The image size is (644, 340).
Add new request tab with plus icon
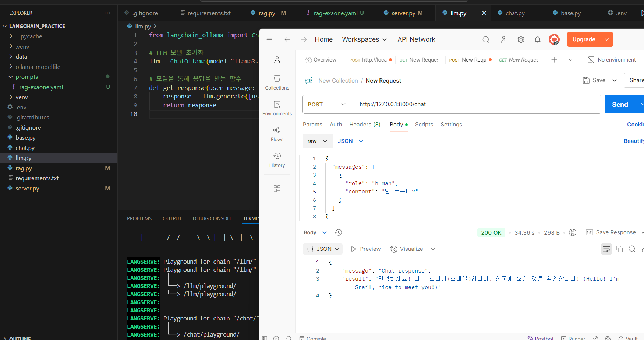tap(554, 60)
